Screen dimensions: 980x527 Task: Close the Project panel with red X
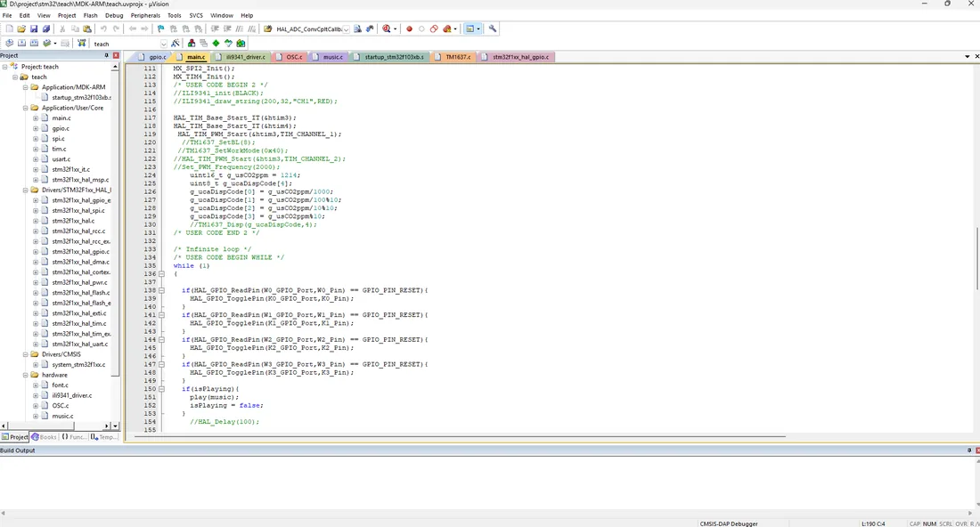[x=116, y=55]
